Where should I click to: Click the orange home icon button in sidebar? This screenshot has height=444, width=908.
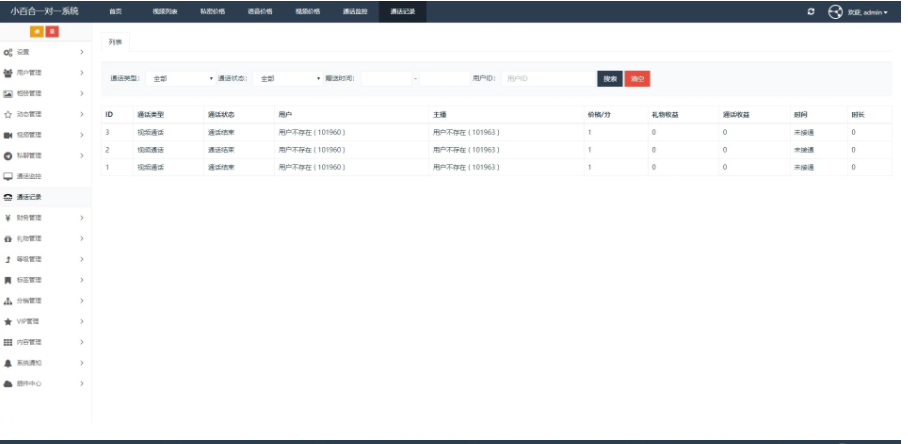point(37,32)
